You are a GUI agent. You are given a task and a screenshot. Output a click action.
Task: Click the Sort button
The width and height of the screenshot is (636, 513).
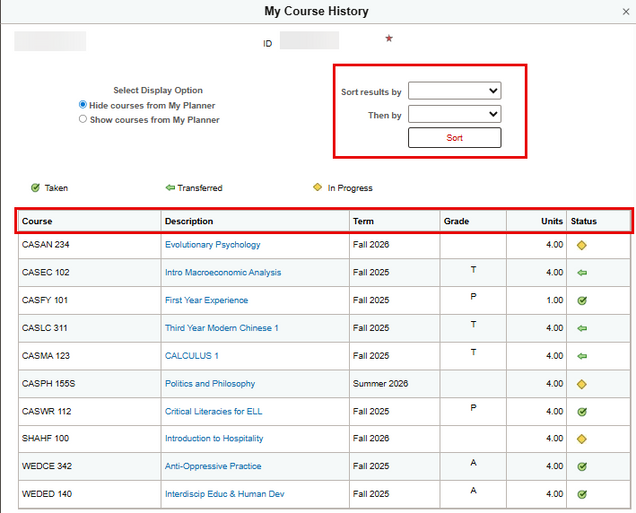[454, 138]
